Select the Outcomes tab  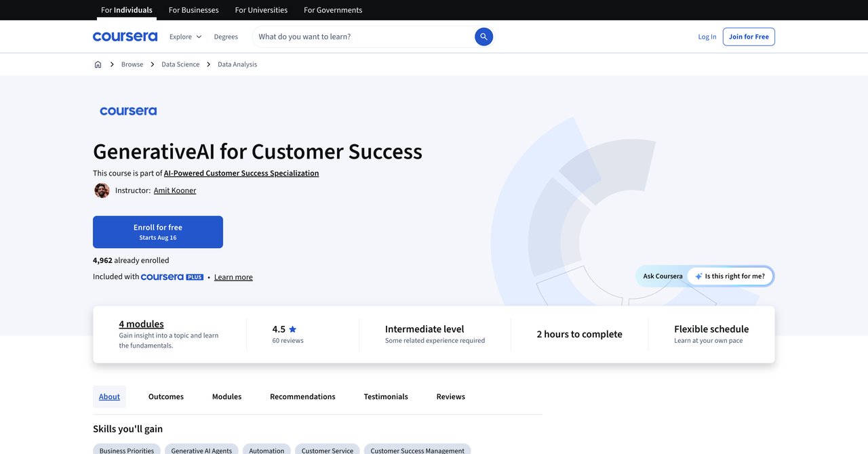tap(166, 397)
